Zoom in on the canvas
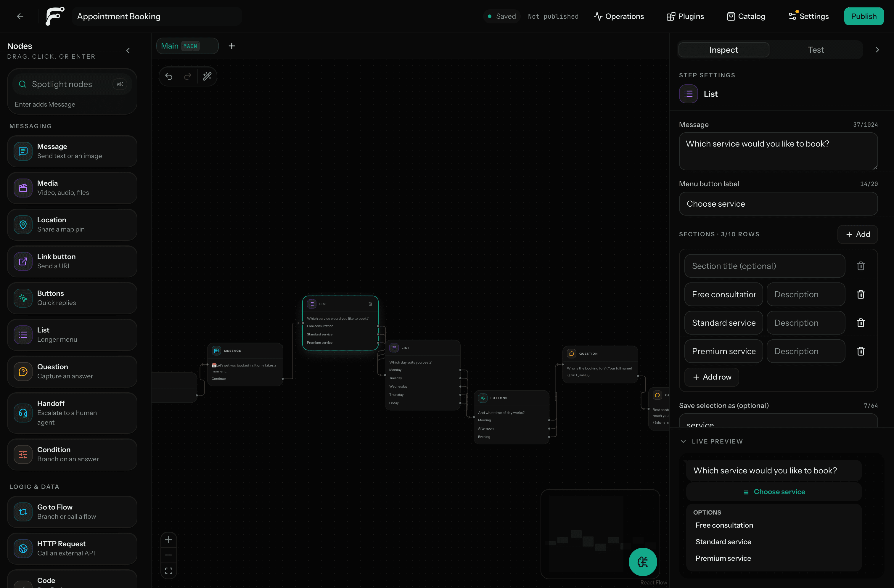 click(169, 540)
